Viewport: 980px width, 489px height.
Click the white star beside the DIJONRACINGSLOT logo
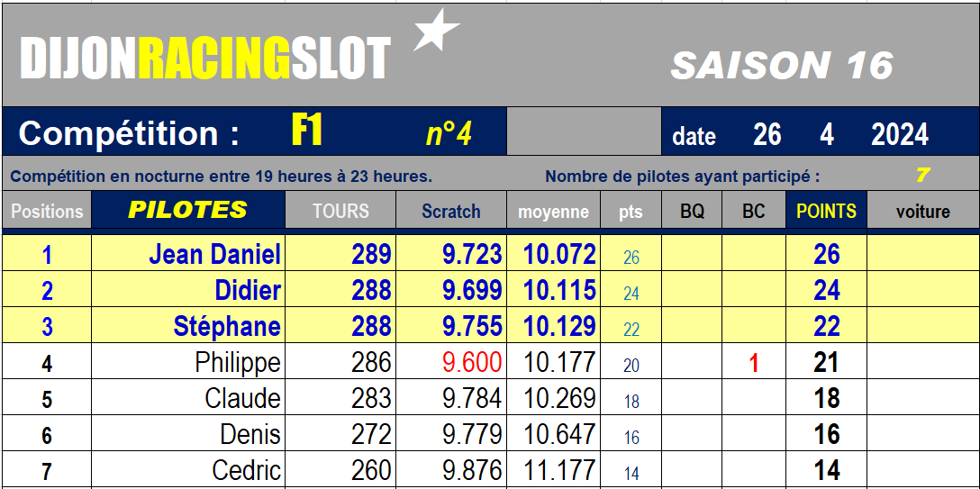(436, 30)
